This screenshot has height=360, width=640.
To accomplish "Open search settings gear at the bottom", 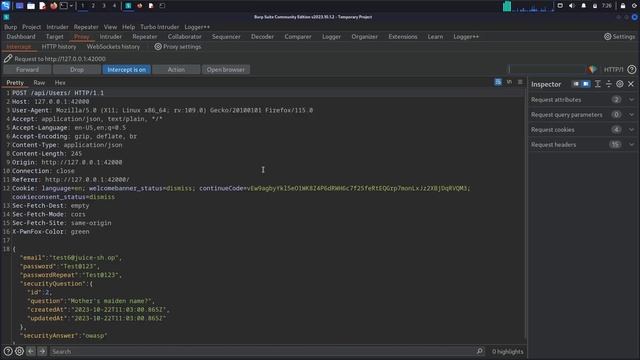I will click(x=19, y=351).
